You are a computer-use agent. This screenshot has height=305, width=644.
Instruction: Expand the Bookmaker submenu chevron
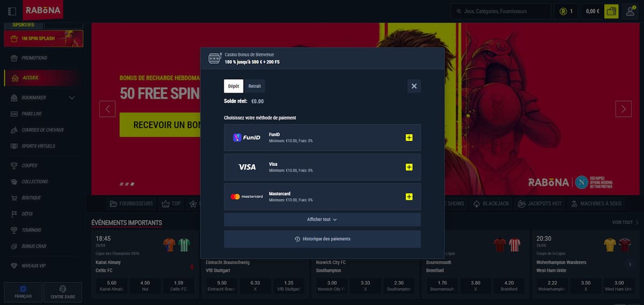(x=72, y=98)
